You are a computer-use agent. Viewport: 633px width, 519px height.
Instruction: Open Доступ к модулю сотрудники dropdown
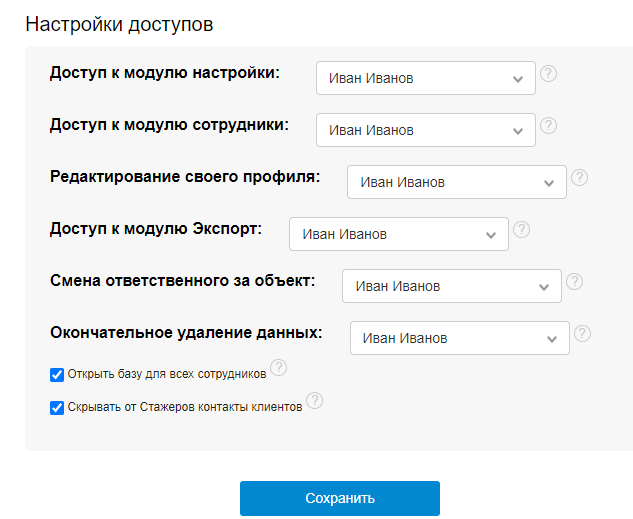(x=425, y=130)
